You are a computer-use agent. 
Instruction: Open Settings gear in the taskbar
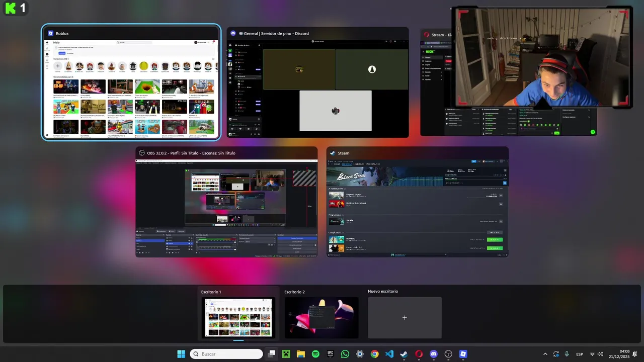click(x=360, y=354)
